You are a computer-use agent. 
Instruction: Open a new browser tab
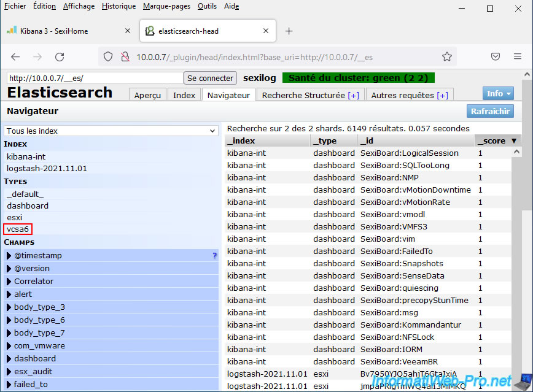pos(289,31)
